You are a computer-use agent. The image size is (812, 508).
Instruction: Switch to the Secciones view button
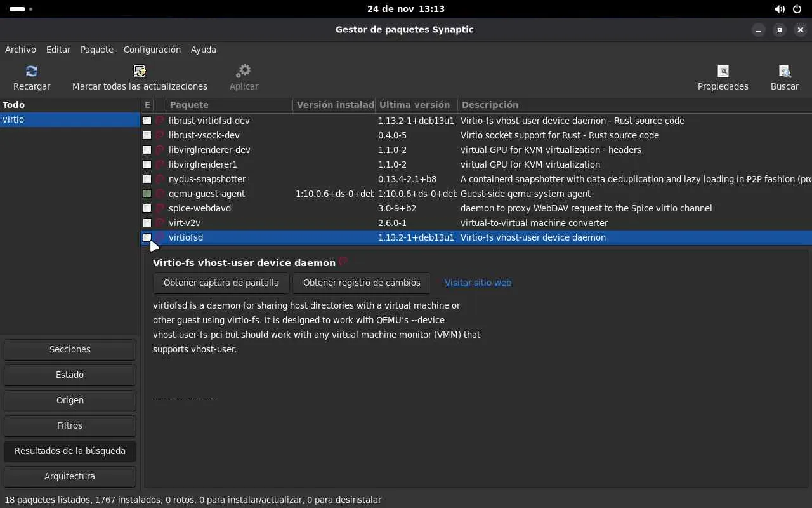70,349
